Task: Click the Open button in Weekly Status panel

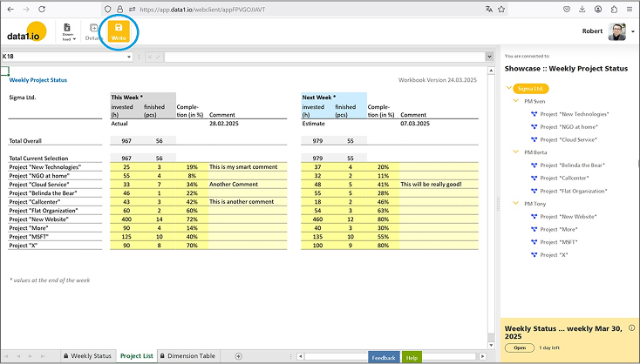Action: click(x=520, y=347)
